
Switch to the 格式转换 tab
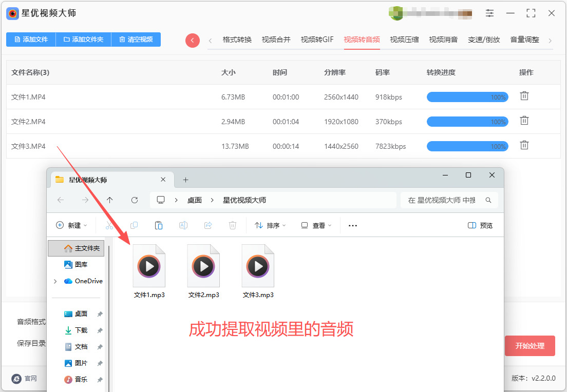tap(237, 40)
